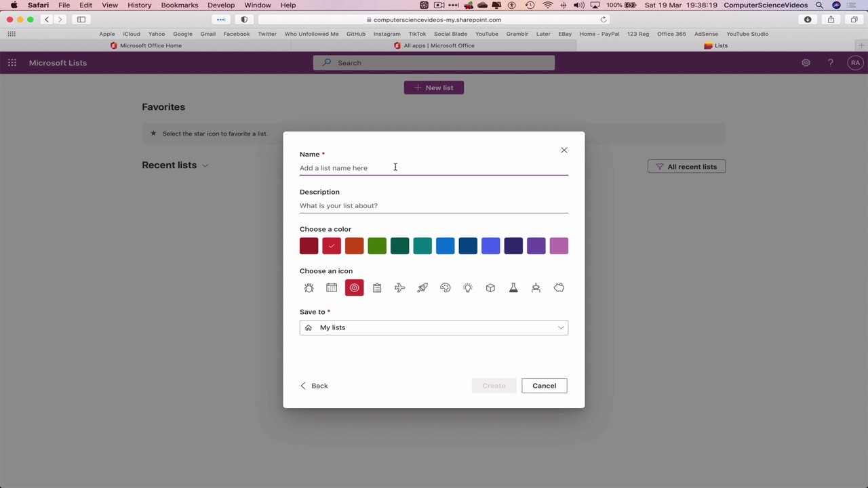Click the Description input field
868x488 pixels.
click(x=434, y=206)
